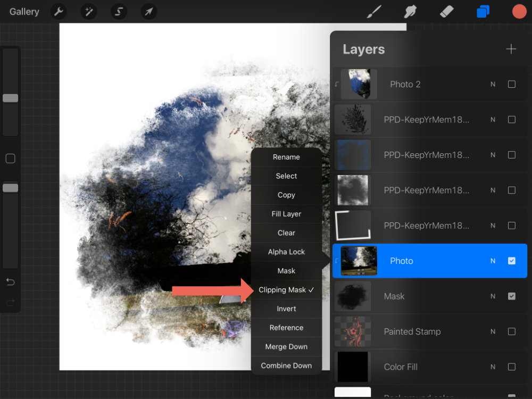Tap the Redo arrow in sidebar
This screenshot has width=532, height=399.
pyautogui.click(x=10, y=302)
